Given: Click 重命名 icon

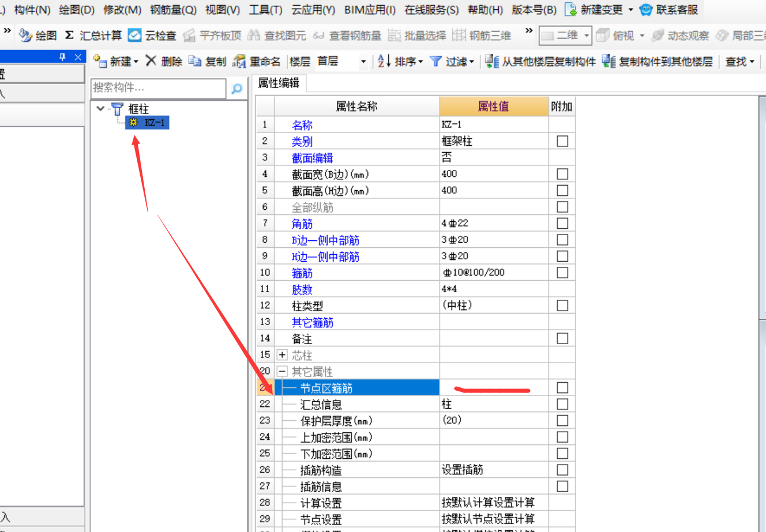Looking at the screenshot, I should tap(239, 61).
